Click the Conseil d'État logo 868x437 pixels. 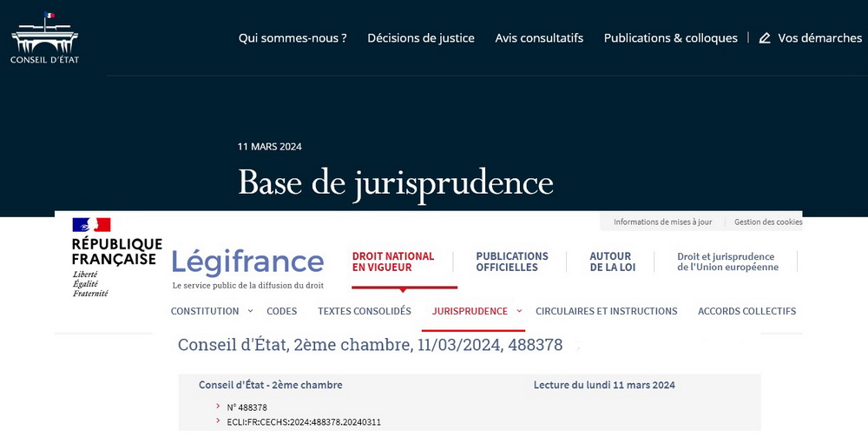pos(44,38)
